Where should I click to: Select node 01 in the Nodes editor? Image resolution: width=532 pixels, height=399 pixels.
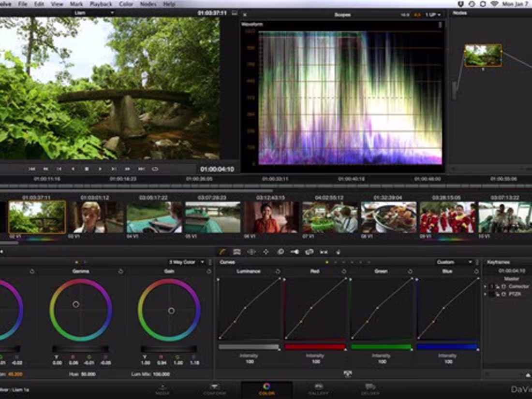click(483, 55)
